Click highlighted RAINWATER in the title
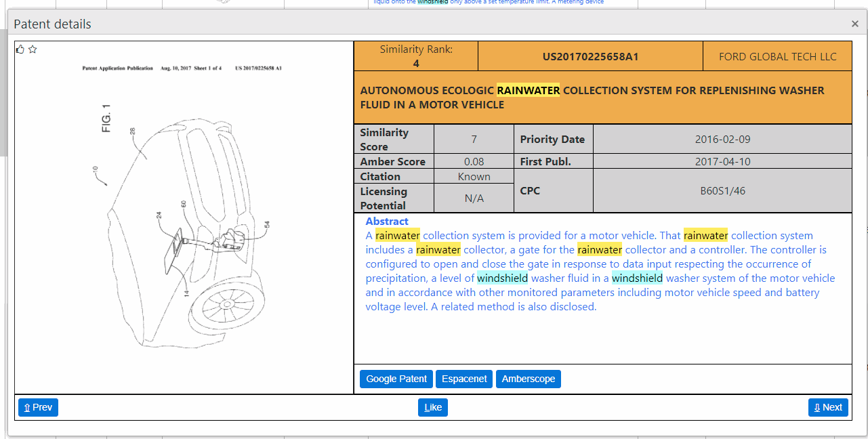Viewport: 868px width, 439px height. click(x=529, y=90)
